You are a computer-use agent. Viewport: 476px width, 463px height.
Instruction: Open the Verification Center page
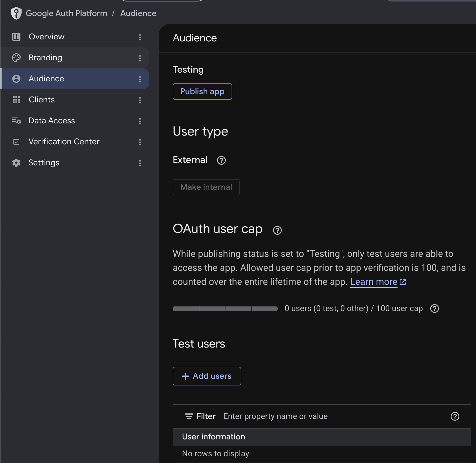[75, 142]
